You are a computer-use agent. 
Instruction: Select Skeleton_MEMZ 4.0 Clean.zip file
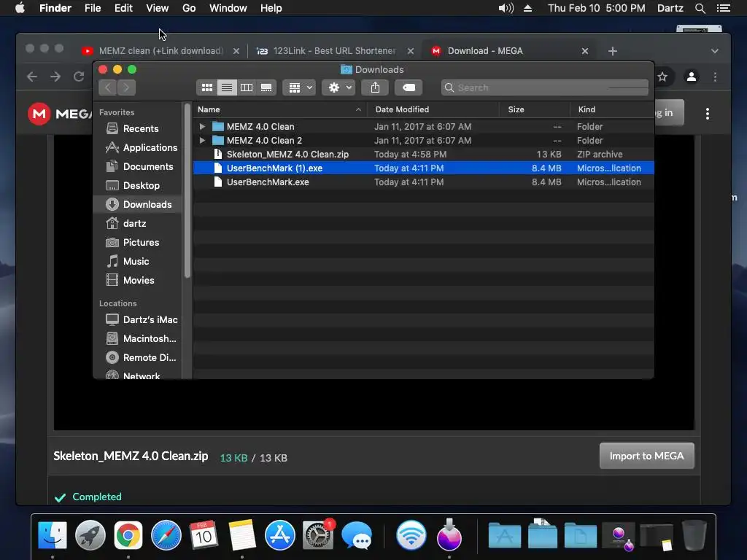[424, 155]
